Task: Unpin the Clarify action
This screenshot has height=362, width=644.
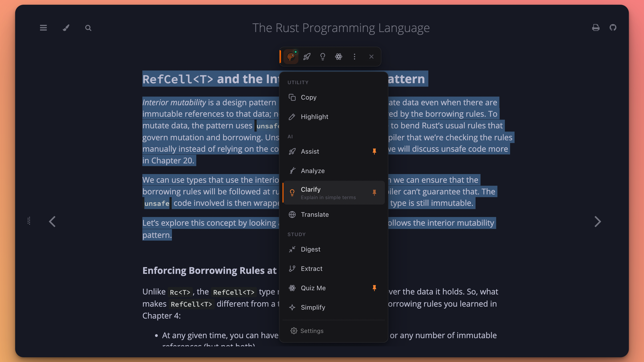Action: 374,193
